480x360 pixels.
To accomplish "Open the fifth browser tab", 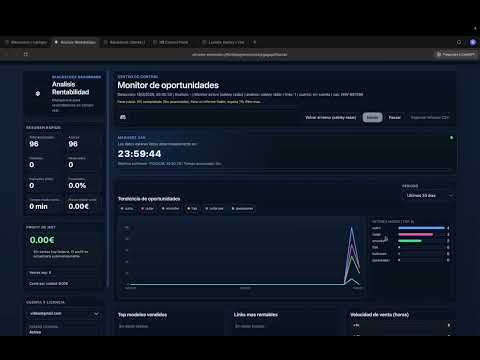I will pos(223,42).
